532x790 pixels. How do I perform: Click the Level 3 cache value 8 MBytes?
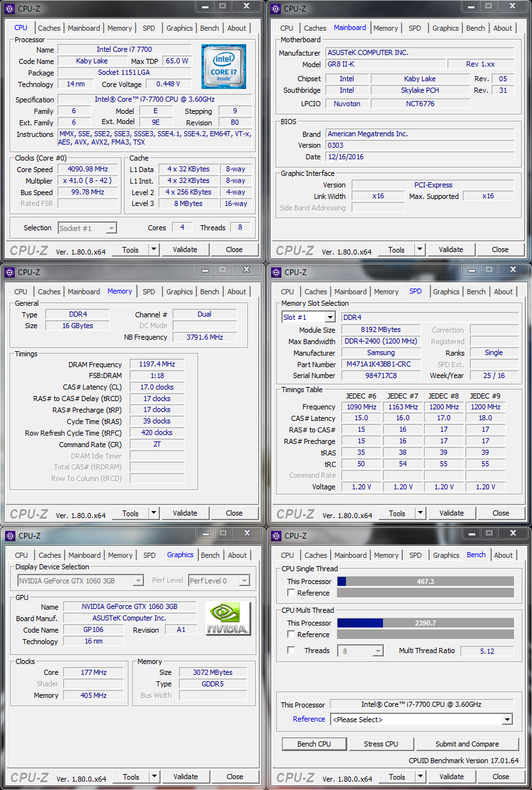coord(189,203)
